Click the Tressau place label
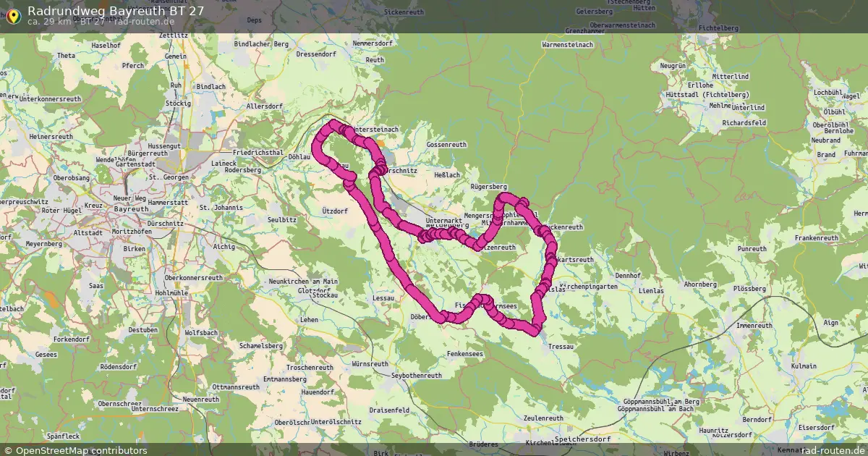868x456 pixels. coord(561,347)
